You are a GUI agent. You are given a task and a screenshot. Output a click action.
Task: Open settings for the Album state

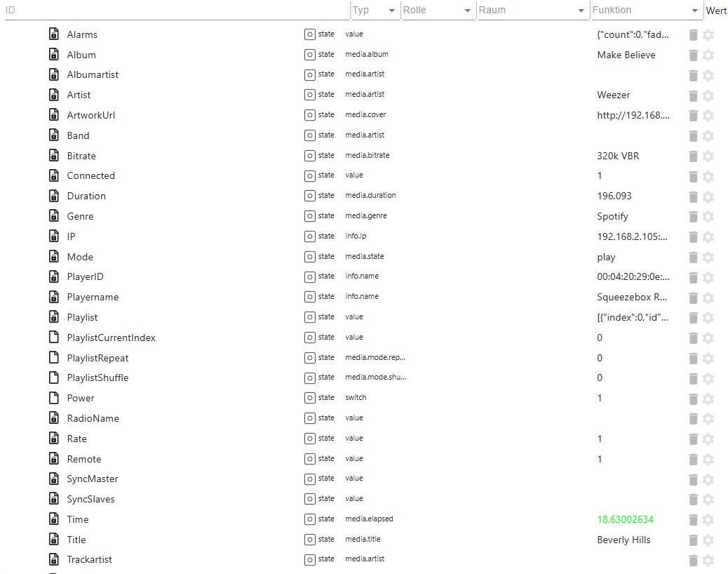[x=708, y=55]
